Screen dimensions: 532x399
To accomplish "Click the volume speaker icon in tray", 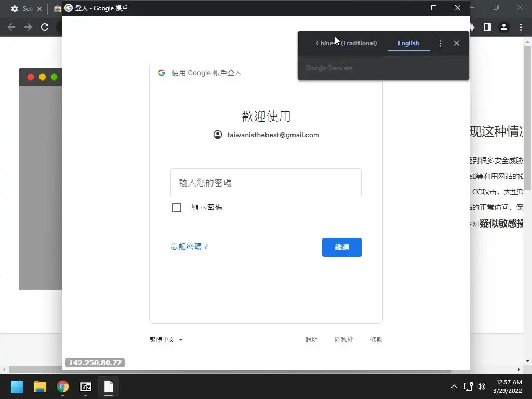I will point(481,387).
